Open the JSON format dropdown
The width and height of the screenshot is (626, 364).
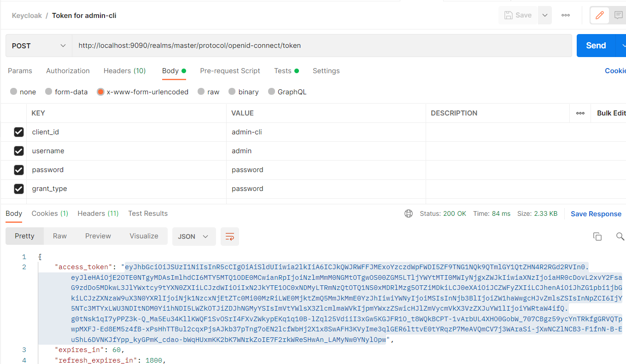(x=193, y=237)
